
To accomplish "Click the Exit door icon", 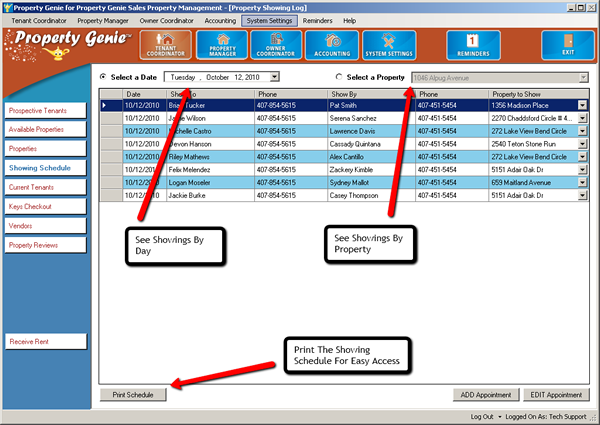I will click(568, 45).
